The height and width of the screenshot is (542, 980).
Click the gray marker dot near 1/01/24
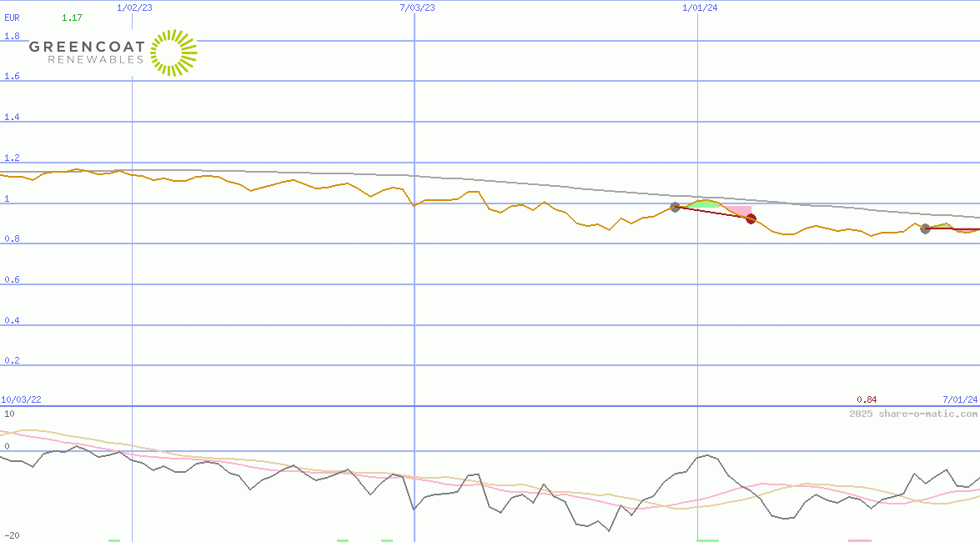click(x=675, y=207)
